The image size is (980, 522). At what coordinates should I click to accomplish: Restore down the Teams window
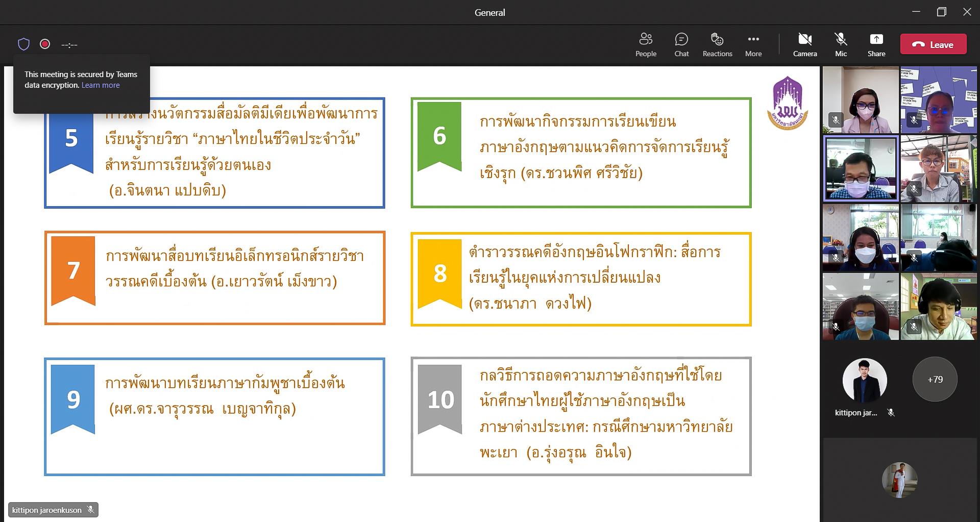(x=942, y=12)
